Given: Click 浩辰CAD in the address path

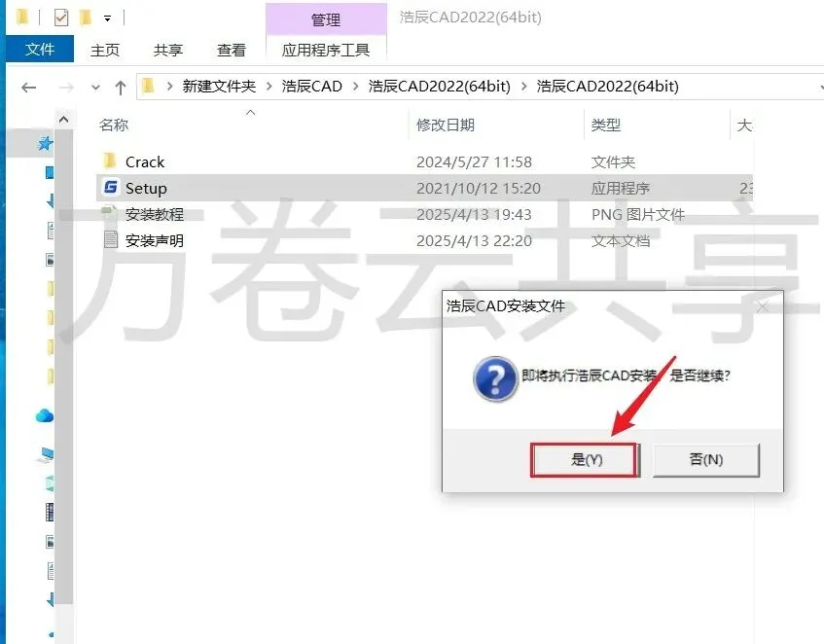Looking at the screenshot, I should [x=311, y=87].
